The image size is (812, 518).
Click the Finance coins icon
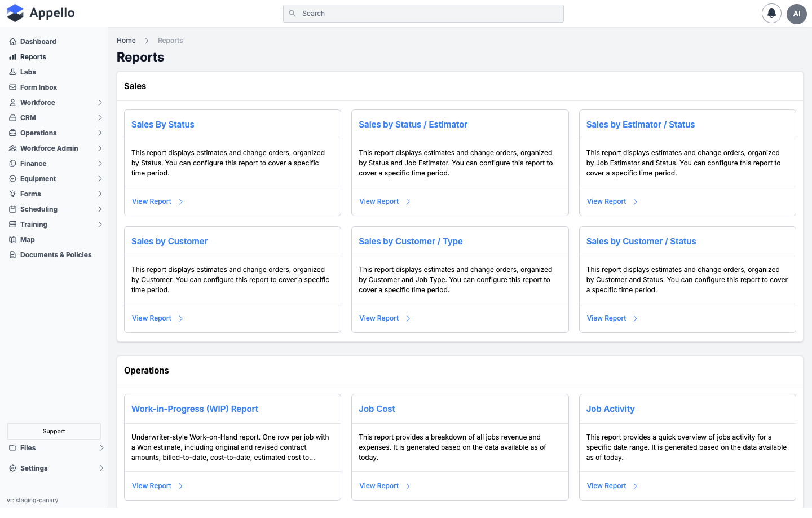[x=12, y=164]
